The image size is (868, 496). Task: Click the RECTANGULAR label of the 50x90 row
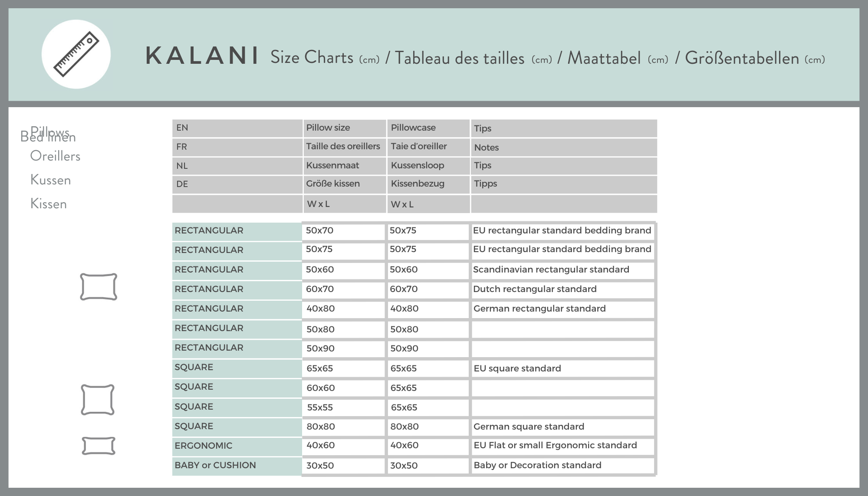(x=237, y=348)
